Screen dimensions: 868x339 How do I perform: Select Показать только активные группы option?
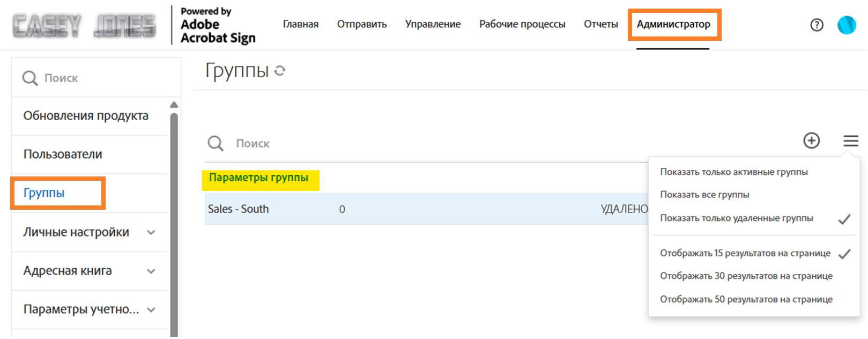[x=733, y=172]
